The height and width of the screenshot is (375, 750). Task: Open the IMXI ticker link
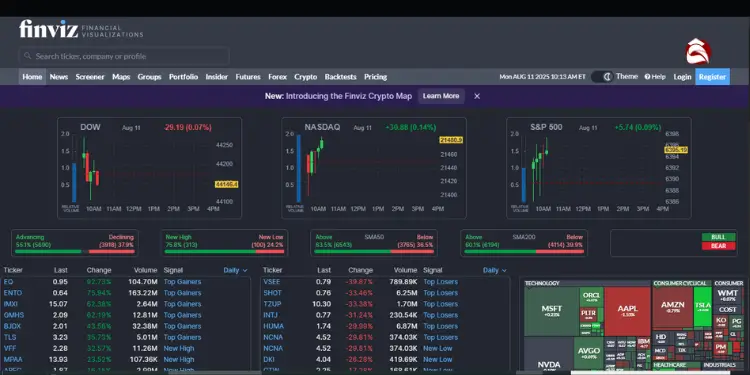coord(11,304)
